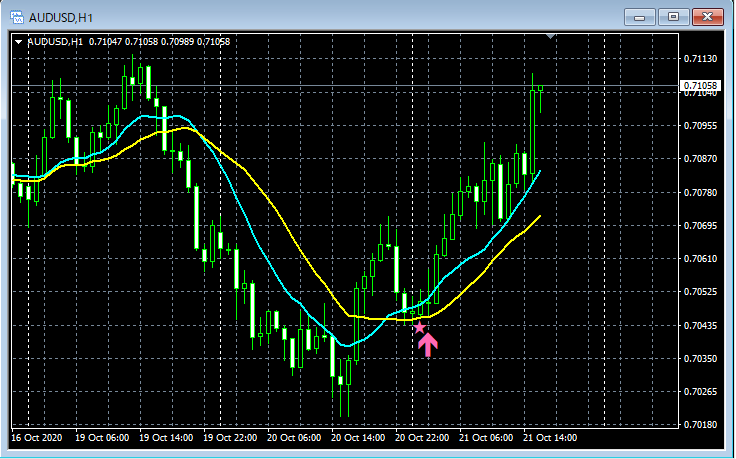The image size is (736, 459).
Task: Click the 20 Oct 22:00 time label
Action: coord(422,438)
